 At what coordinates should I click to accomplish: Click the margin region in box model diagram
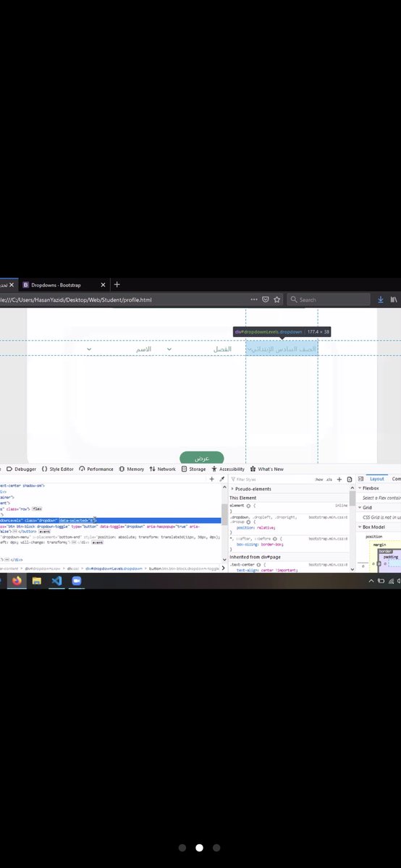pyautogui.click(x=379, y=544)
